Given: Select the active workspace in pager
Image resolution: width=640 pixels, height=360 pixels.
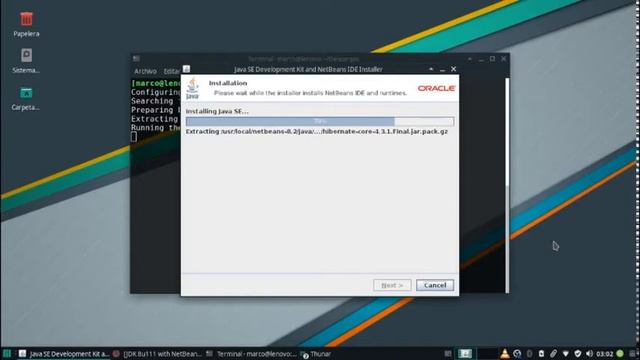Looking at the screenshot, I should click(x=465, y=353).
